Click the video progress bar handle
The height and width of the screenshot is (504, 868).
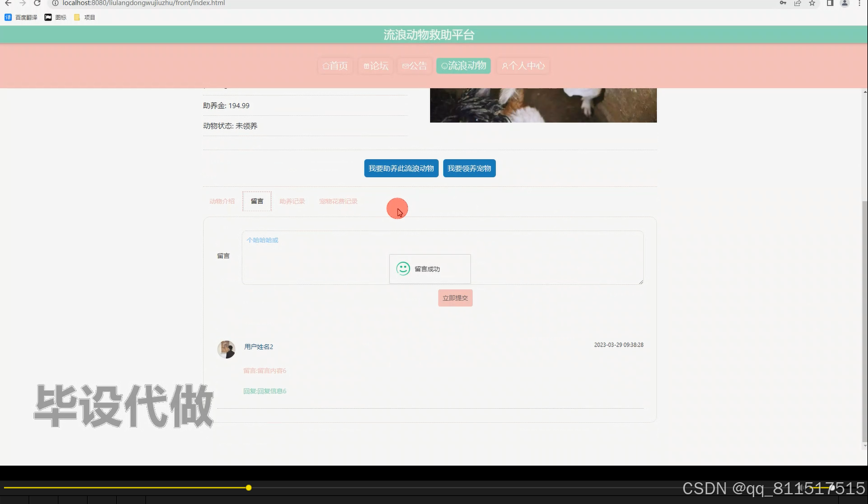(x=248, y=488)
